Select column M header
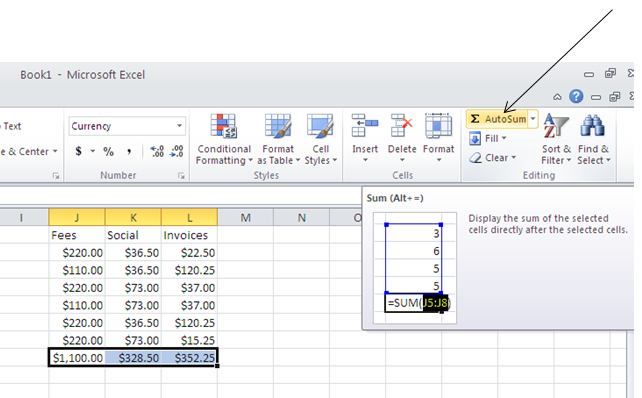This screenshot has width=642, height=398. (x=245, y=217)
